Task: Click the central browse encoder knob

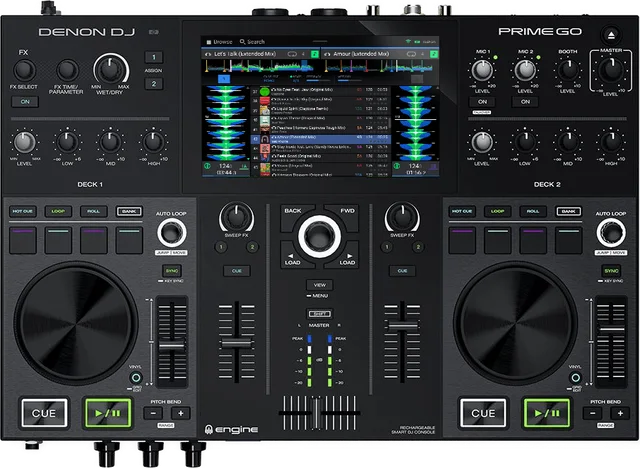Action: [x=320, y=236]
